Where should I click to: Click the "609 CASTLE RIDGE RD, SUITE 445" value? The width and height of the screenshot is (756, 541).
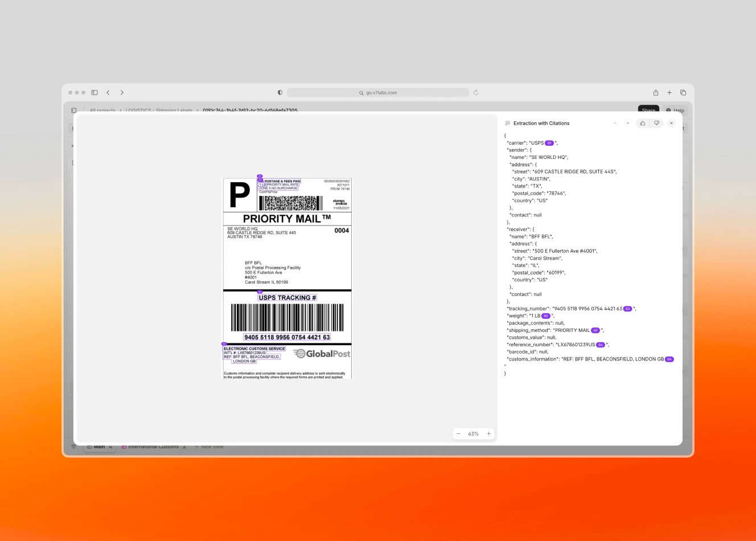(574, 171)
